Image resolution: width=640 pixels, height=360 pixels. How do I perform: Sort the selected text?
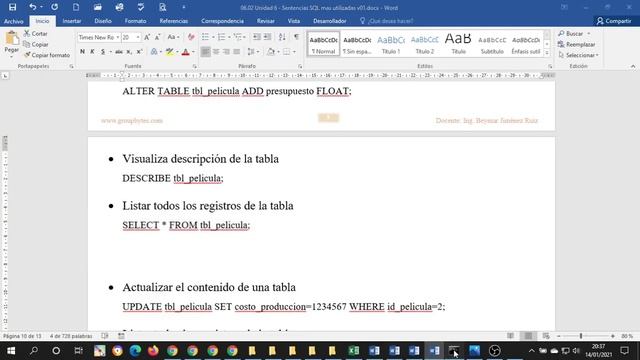point(282,37)
